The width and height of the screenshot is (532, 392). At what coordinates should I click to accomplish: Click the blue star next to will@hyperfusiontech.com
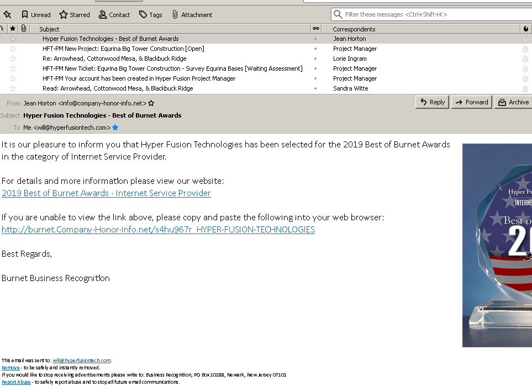pos(115,128)
